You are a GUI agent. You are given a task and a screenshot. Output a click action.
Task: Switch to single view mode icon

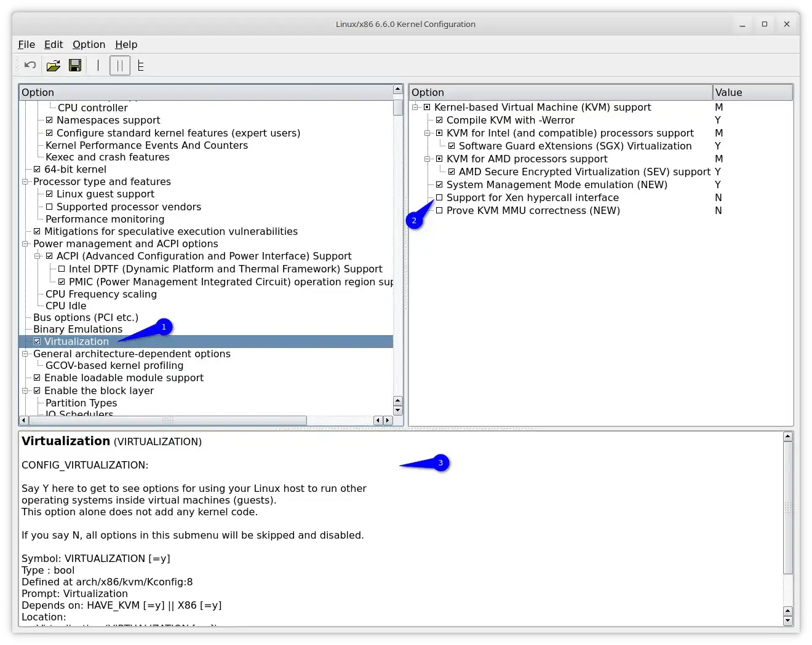click(x=98, y=65)
